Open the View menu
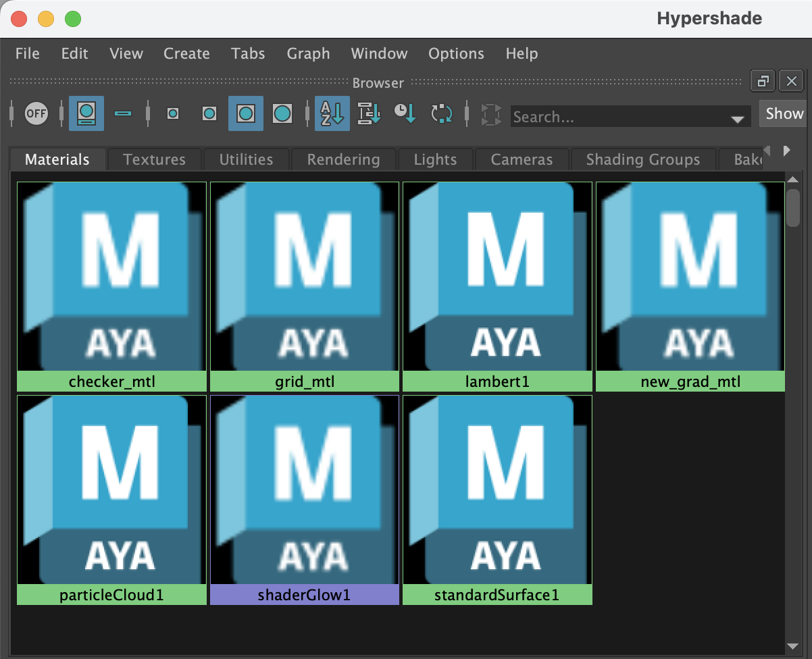Screen dimensions: 812x659 click(x=126, y=53)
